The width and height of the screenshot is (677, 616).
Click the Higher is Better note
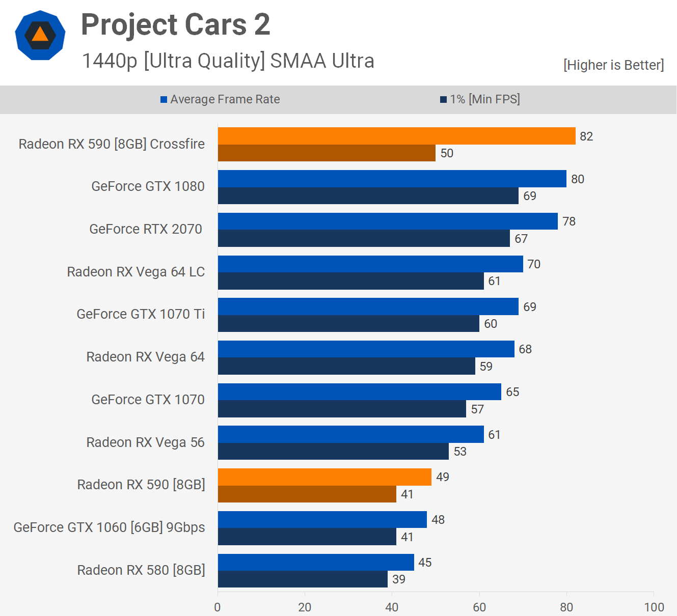click(x=613, y=65)
